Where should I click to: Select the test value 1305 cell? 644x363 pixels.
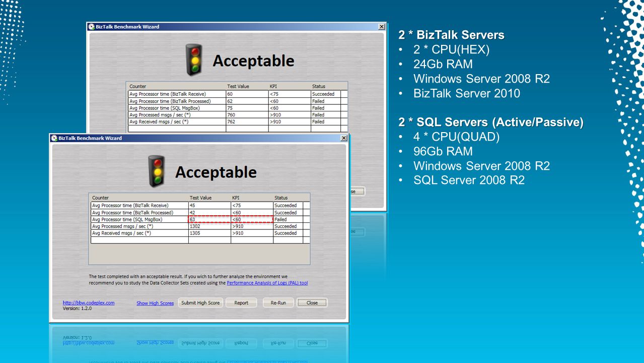click(x=209, y=233)
